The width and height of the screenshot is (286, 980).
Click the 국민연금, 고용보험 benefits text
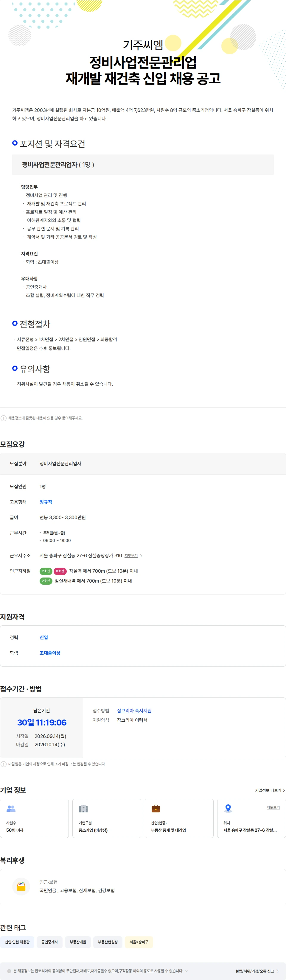pyautogui.click(x=77, y=891)
